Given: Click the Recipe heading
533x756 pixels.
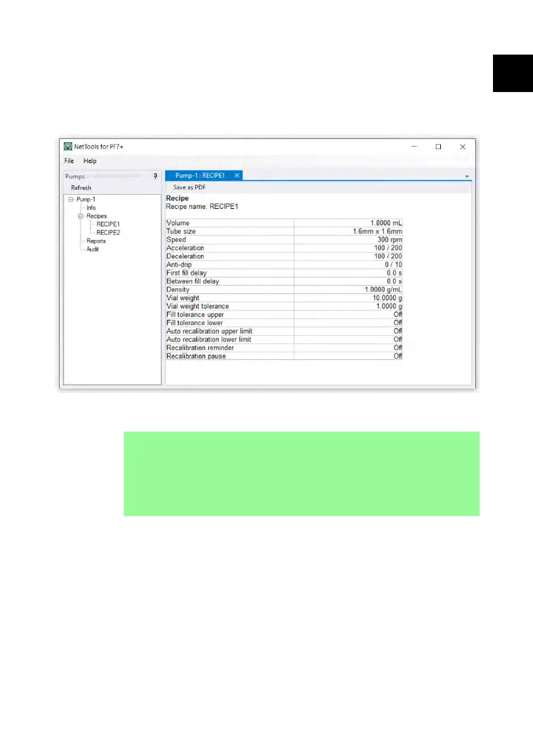Looking at the screenshot, I should click(177, 198).
